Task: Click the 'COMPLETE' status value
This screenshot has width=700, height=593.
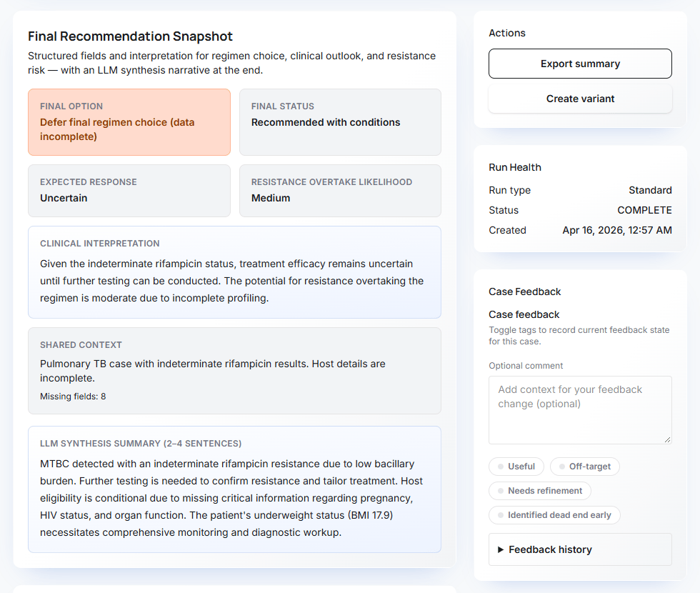Action: (x=644, y=210)
